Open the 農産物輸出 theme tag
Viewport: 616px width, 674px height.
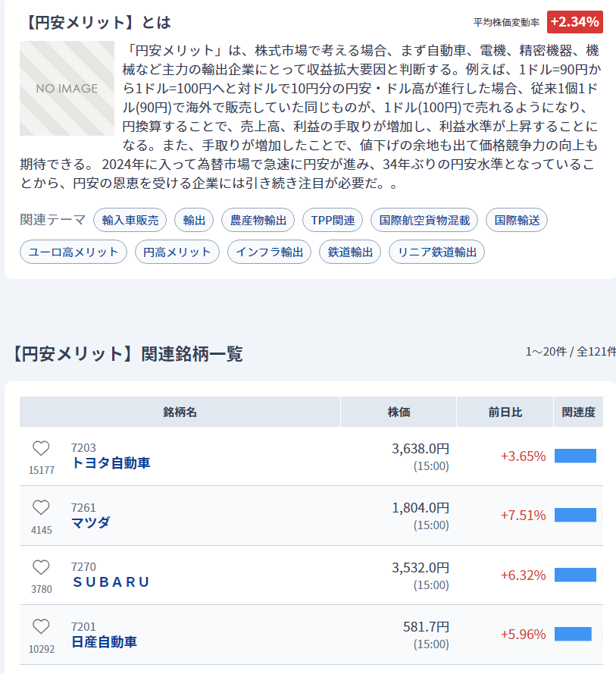pyautogui.click(x=258, y=220)
